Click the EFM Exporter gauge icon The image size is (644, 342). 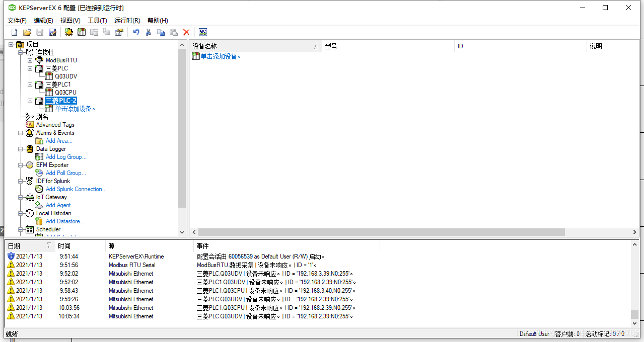(x=30, y=165)
